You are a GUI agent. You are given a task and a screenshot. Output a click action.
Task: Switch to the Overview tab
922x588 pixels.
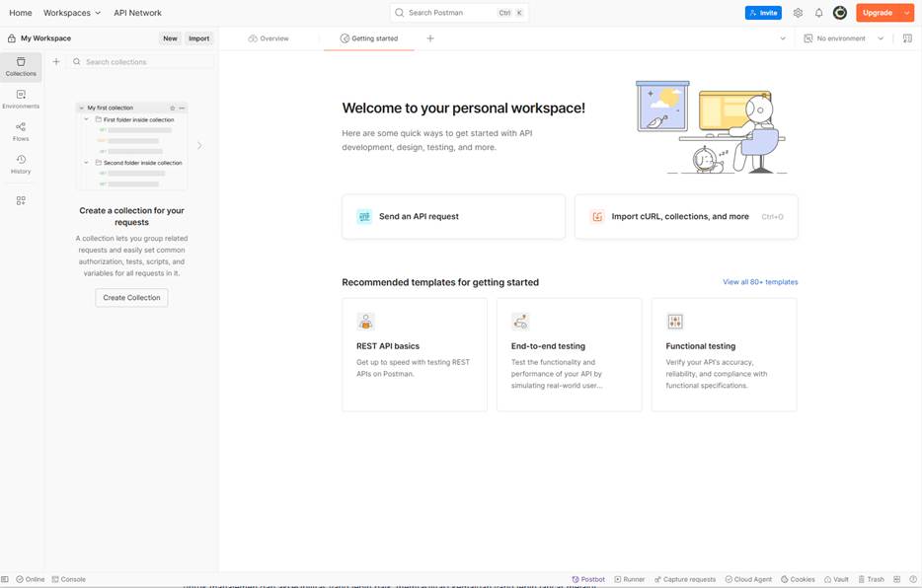(269, 38)
